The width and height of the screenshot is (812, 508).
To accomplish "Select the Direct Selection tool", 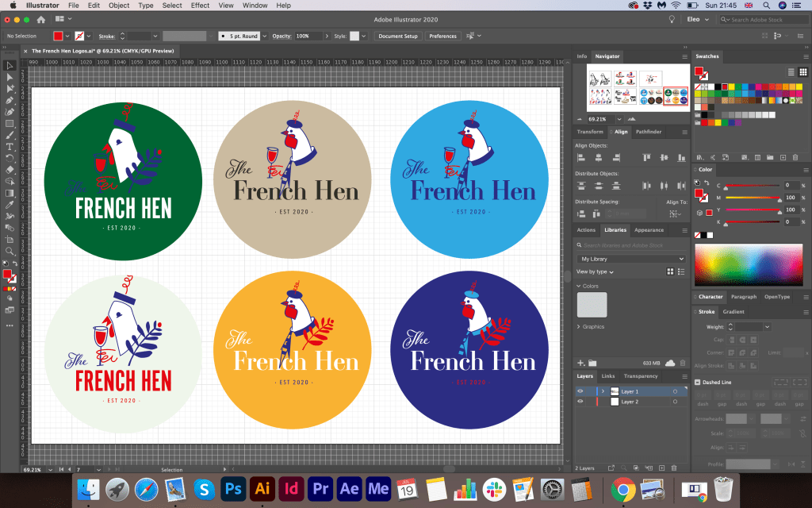I will [x=10, y=77].
